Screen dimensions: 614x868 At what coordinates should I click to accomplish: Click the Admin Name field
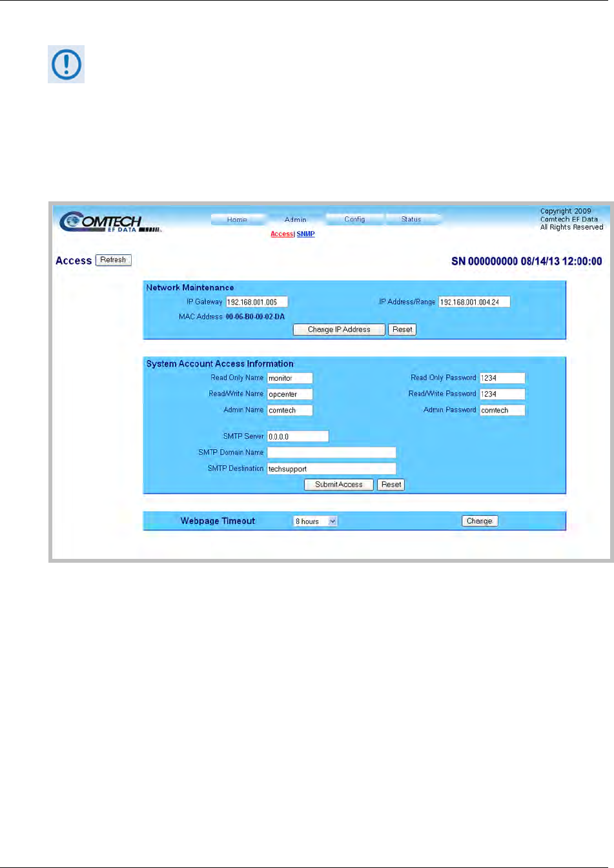tap(290, 410)
